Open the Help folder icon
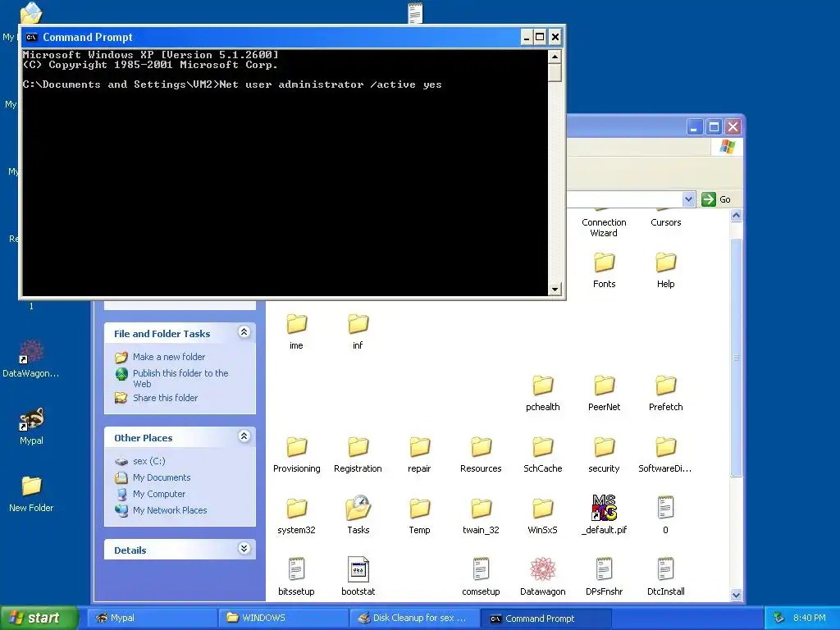This screenshot has width=840, height=630. 666,262
